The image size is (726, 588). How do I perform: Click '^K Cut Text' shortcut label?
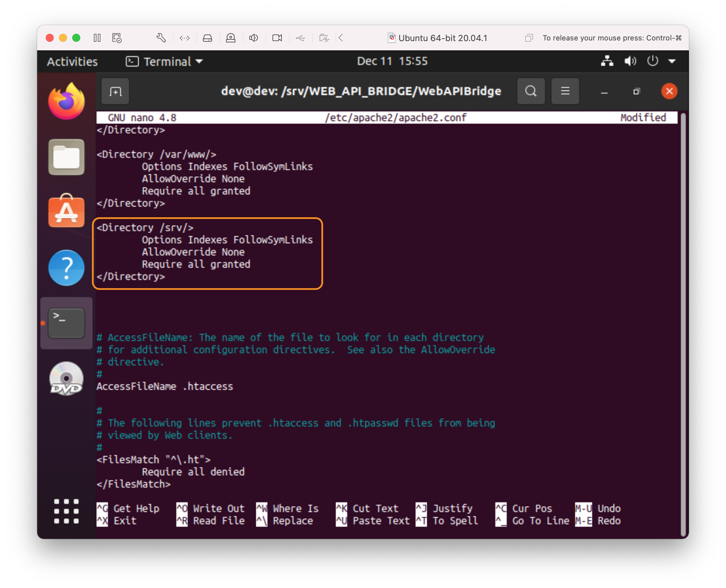pyautogui.click(x=367, y=508)
